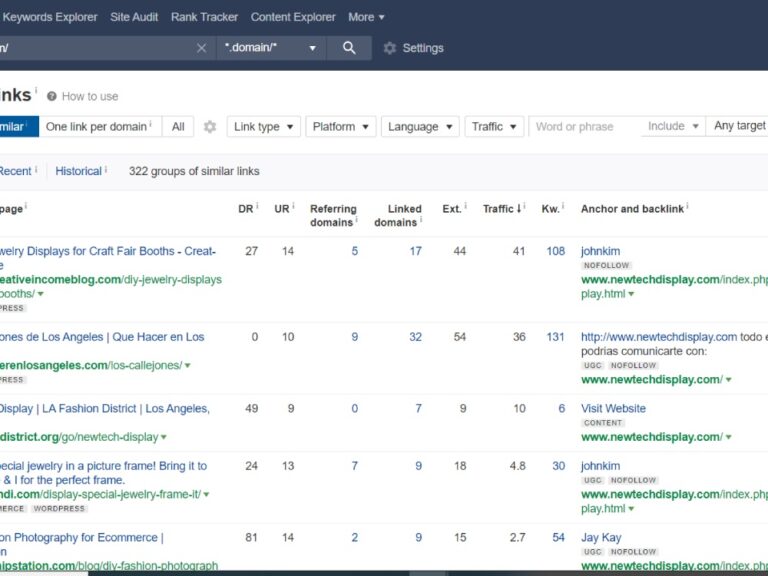768x576 pixels.
Task: Open the Include dropdown
Action: click(673, 126)
